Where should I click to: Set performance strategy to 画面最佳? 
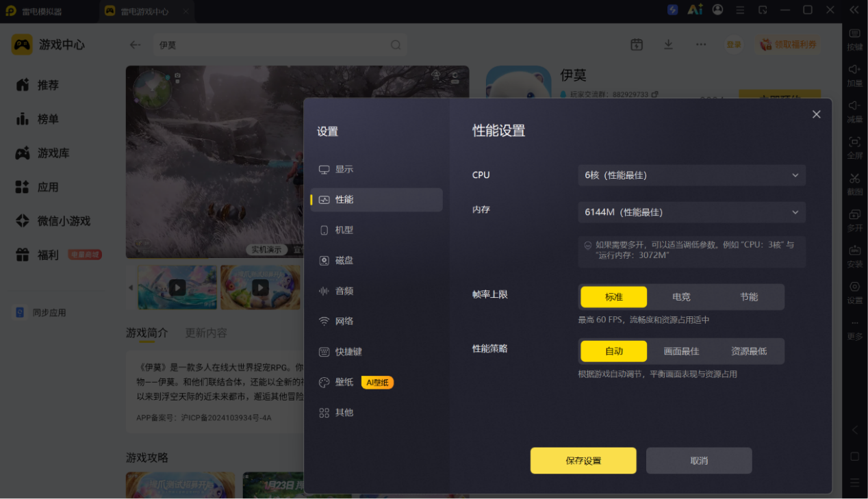pyautogui.click(x=681, y=351)
